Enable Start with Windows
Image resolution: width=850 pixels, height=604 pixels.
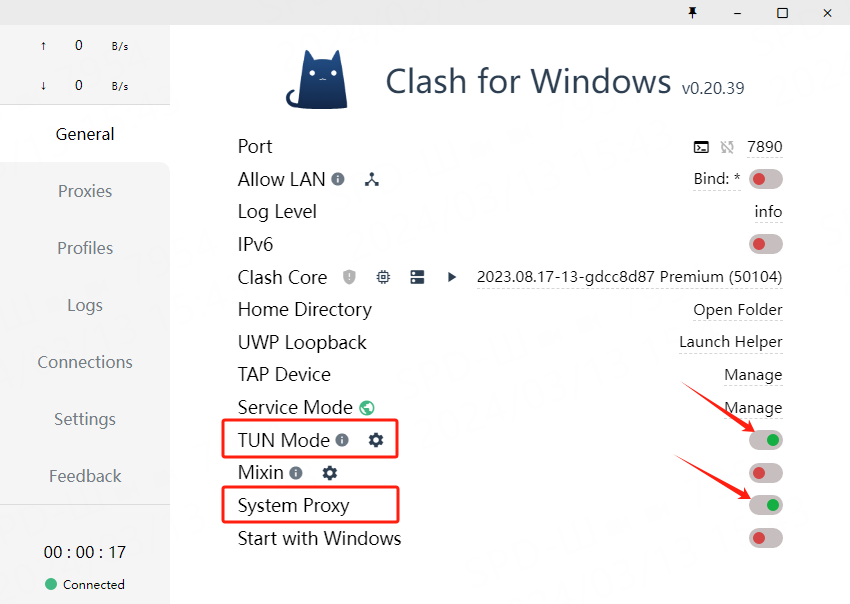pos(765,538)
